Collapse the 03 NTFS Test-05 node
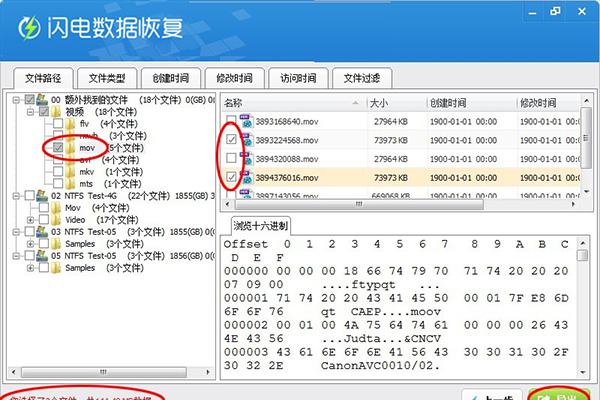The height and width of the screenshot is (400, 600). tap(16, 232)
